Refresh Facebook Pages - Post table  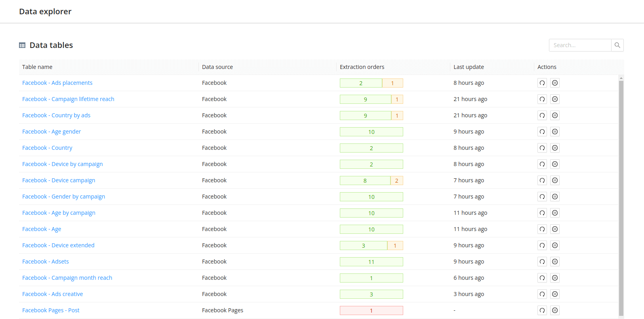tap(542, 310)
